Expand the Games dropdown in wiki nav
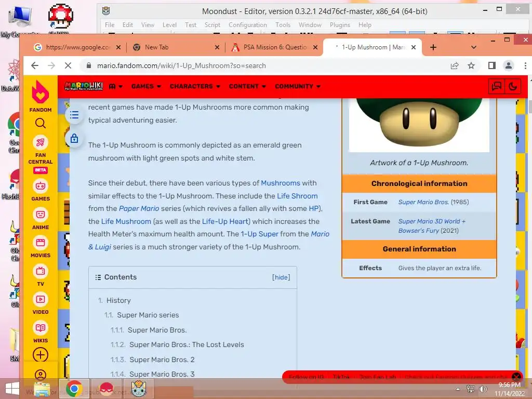Viewport: 532px width, 399px height. 146,86
